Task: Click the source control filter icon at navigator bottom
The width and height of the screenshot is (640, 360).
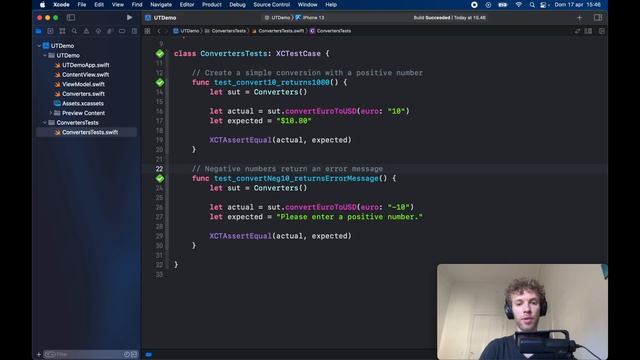Action: pyautogui.click(x=133, y=354)
